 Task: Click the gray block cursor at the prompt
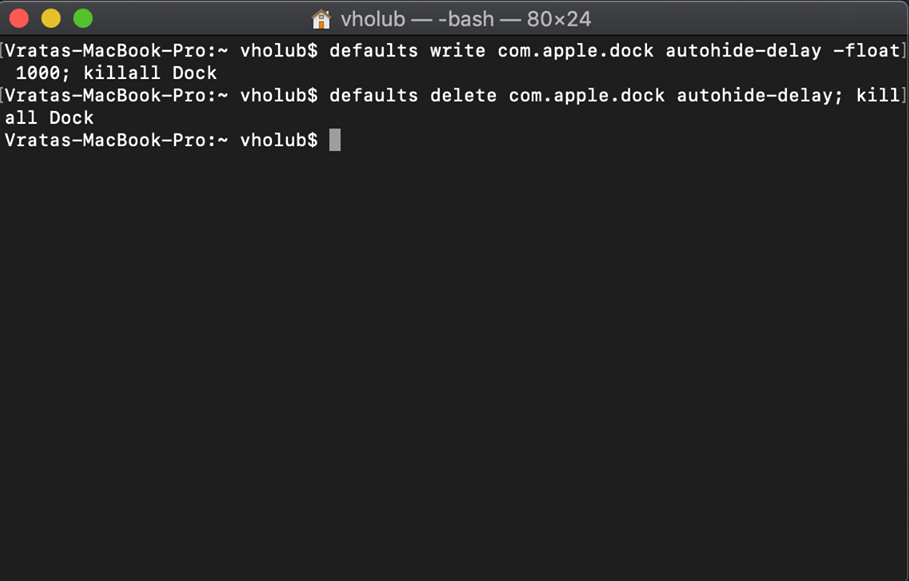[335, 140]
